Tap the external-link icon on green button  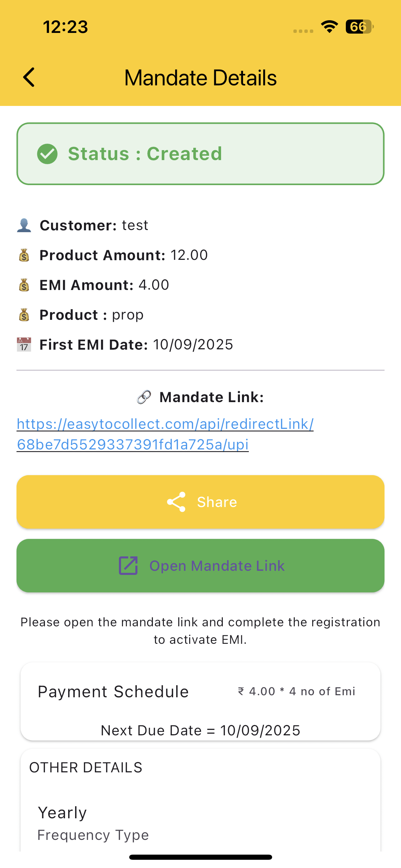[128, 566]
